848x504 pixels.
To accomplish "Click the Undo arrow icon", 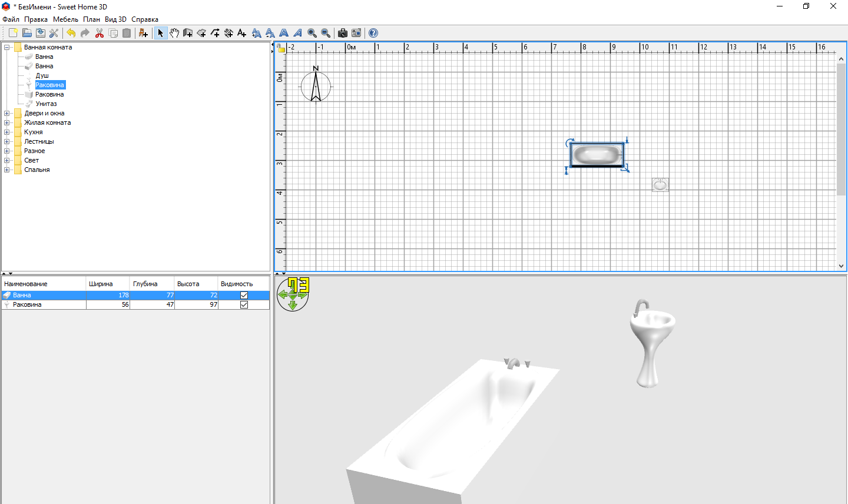I will 71,33.
